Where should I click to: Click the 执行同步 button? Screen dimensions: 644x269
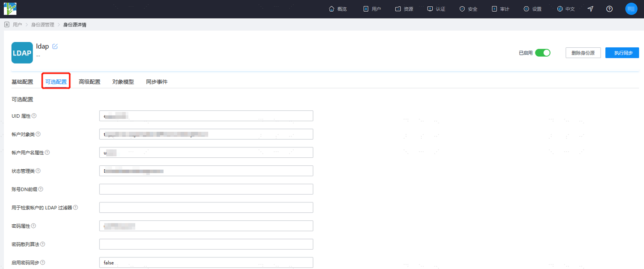tap(622, 53)
